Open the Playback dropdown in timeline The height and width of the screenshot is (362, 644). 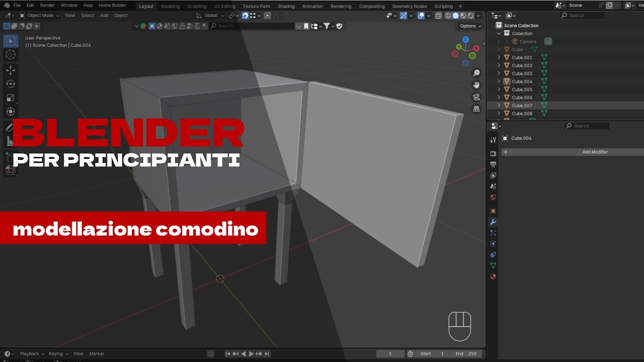pyautogui.click(x=32, y=354)
